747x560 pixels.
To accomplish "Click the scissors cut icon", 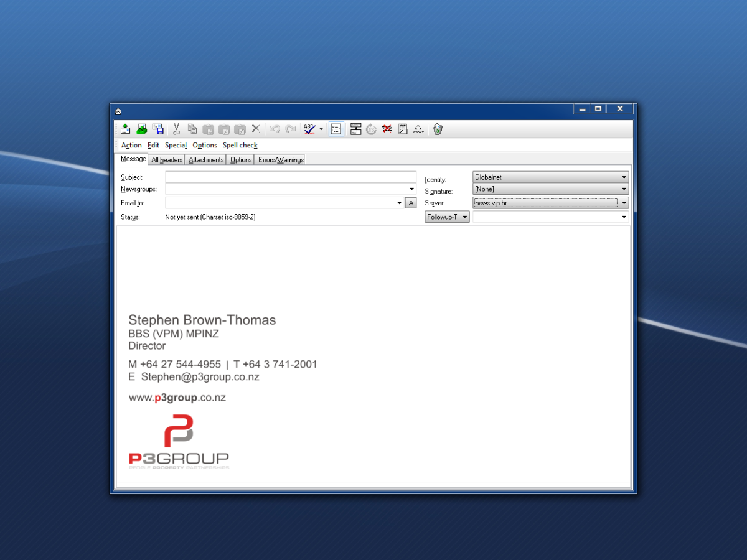I will (x=176, y=129).
